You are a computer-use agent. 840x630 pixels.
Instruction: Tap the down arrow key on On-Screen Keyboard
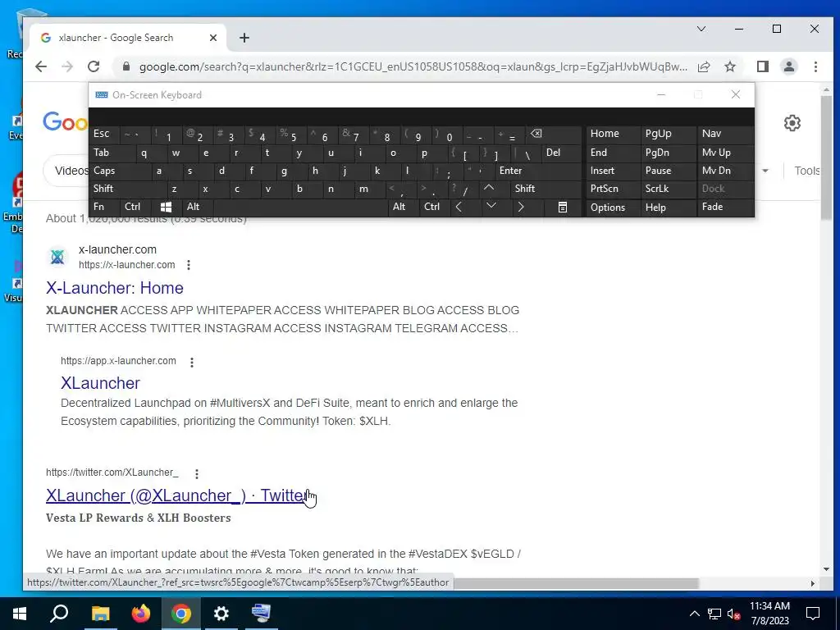(x=491, y=207)
